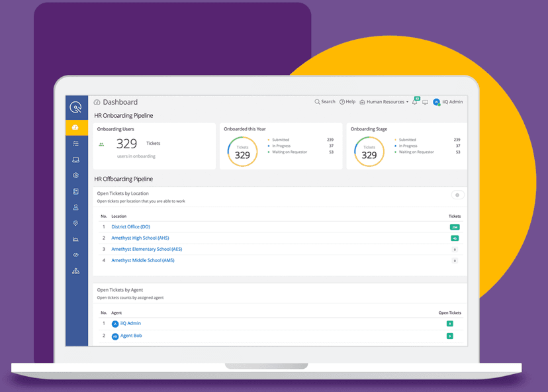
Task: Open the Amethyst High School (AHS) link
Action: [140, 238]
